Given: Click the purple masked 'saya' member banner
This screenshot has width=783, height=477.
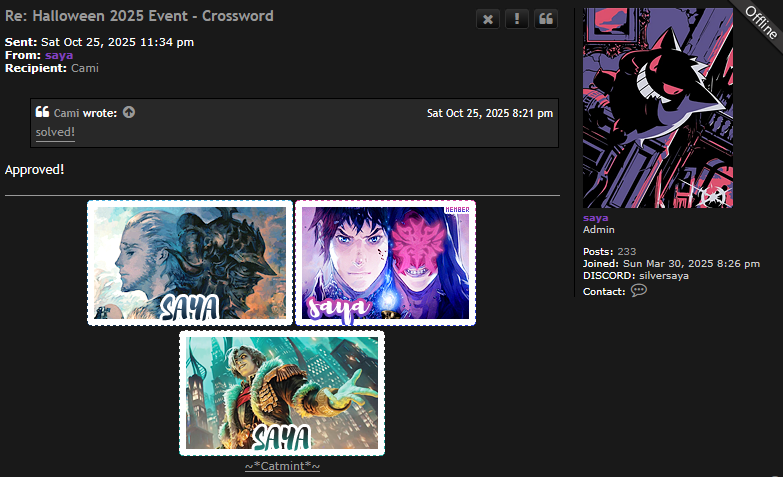Looking at the screenshot, I should [x=386, y=263].
